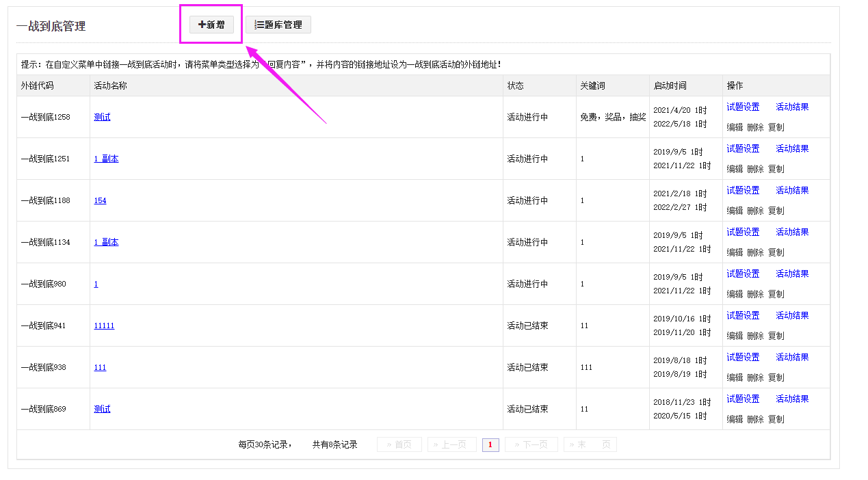This screenshot has width=868, height=480.
Task: Open 试题设置 for 一战到底941
Action: [x=743, y=315]
